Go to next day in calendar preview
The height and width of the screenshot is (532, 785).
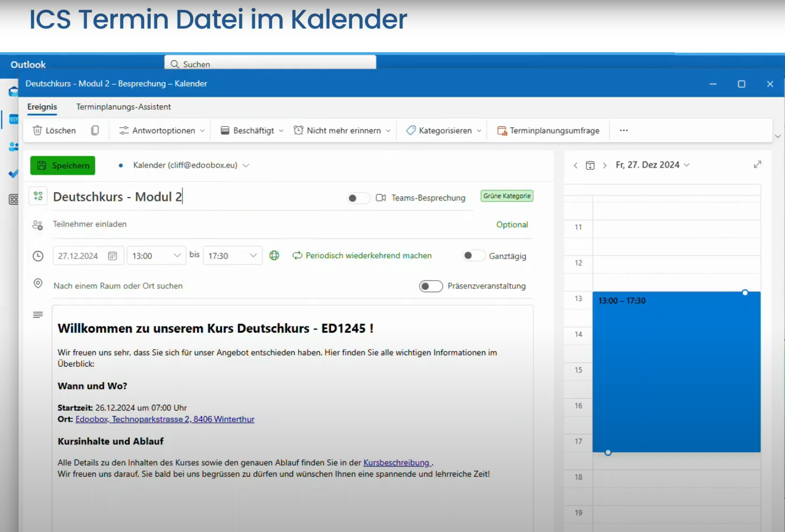tap(605, 166)
